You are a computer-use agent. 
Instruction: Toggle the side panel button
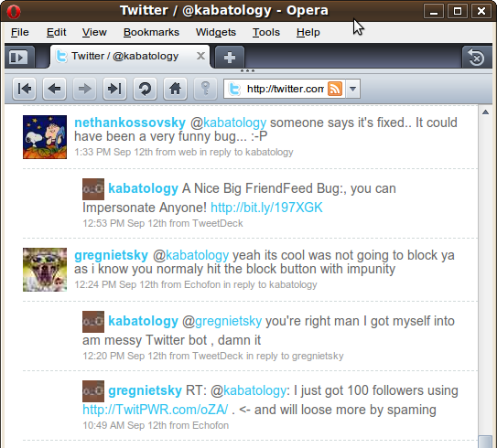click(x=18, y=58)
